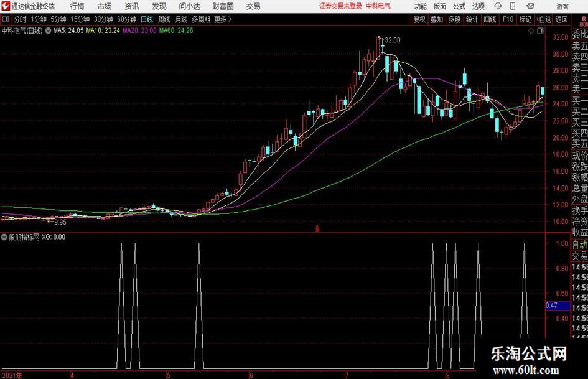Click the XG: 0.00 indicator value
The image size is (588, 379).
[x=54, y=236]
